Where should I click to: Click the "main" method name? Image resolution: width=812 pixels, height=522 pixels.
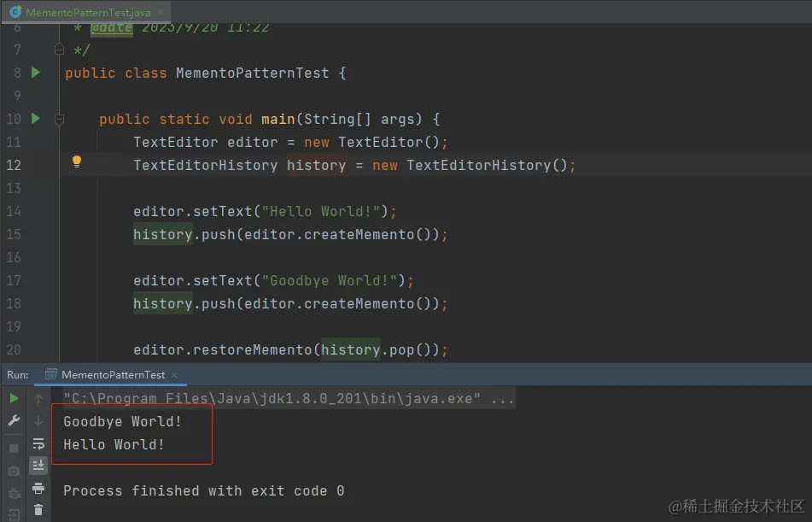tap(278, 120)
